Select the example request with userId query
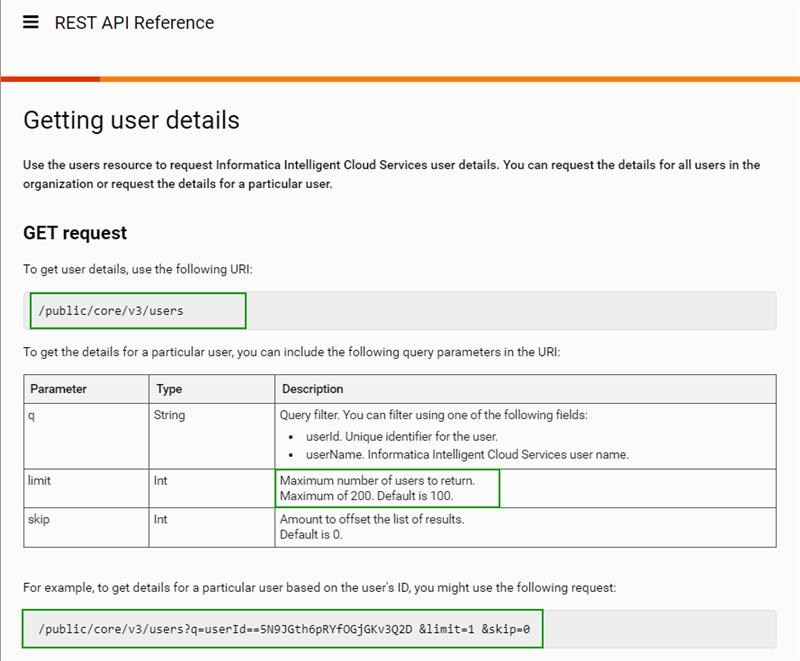This screenshot has width=800, height=661. 284,629
